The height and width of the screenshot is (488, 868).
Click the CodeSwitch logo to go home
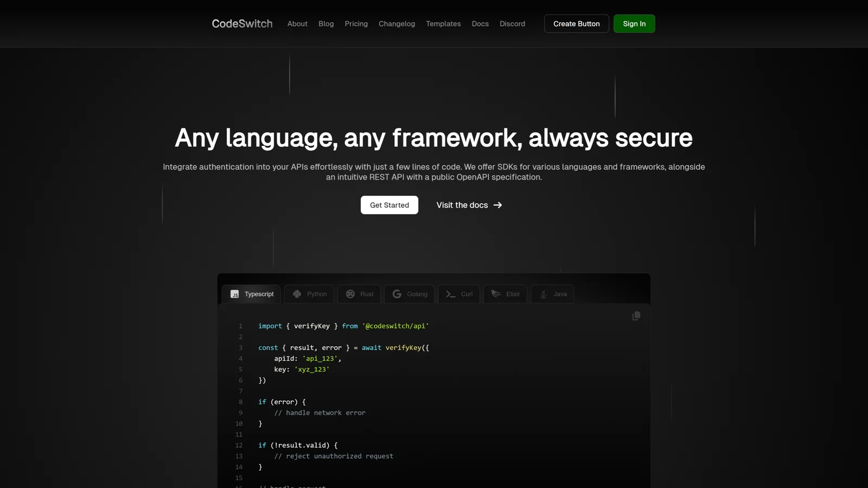[x=242, y=24]
